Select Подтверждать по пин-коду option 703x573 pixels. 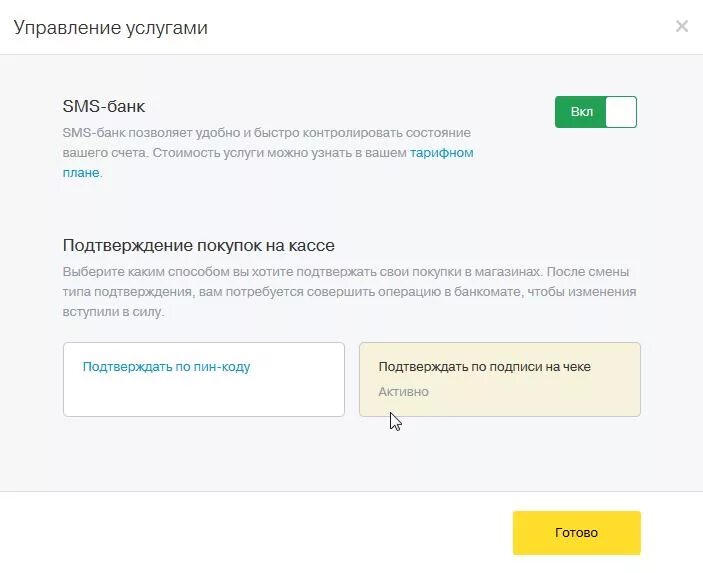point(166,367)
